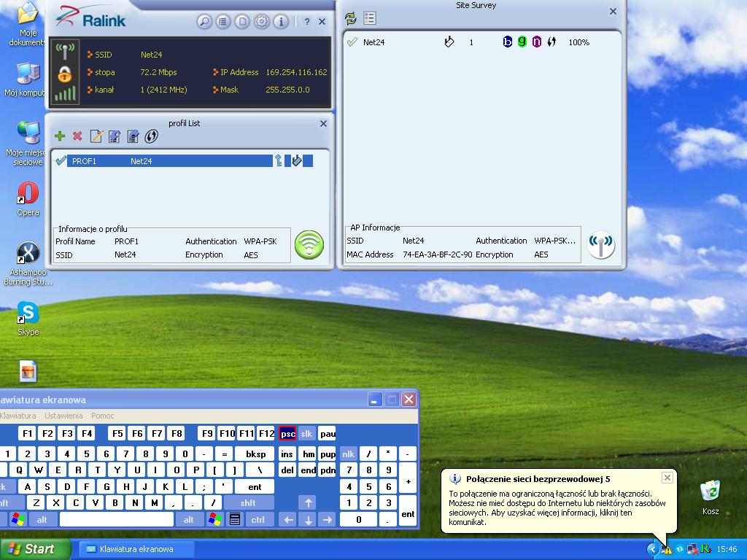This screenshot has width=747, height=560.
Task: Click the network warning tray icon
Action: click(x=667, y=550)
